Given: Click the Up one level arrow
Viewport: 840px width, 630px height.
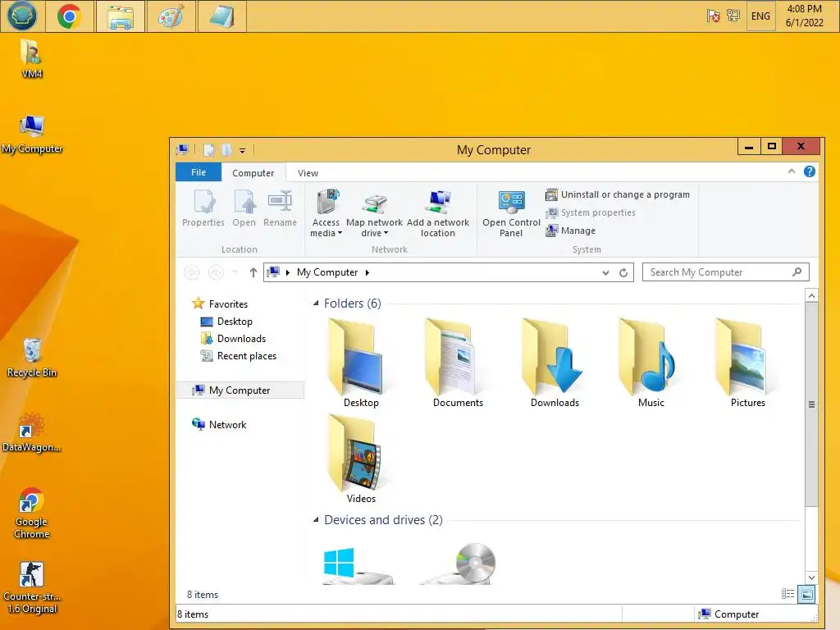Looking at the screenshot, I should pyautogui.click(x=253, y=272).
